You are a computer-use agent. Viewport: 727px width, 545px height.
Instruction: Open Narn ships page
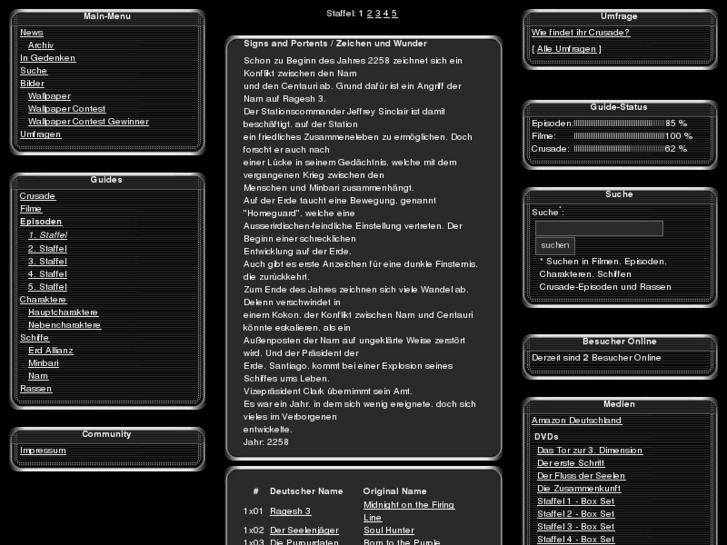[38, 376]
